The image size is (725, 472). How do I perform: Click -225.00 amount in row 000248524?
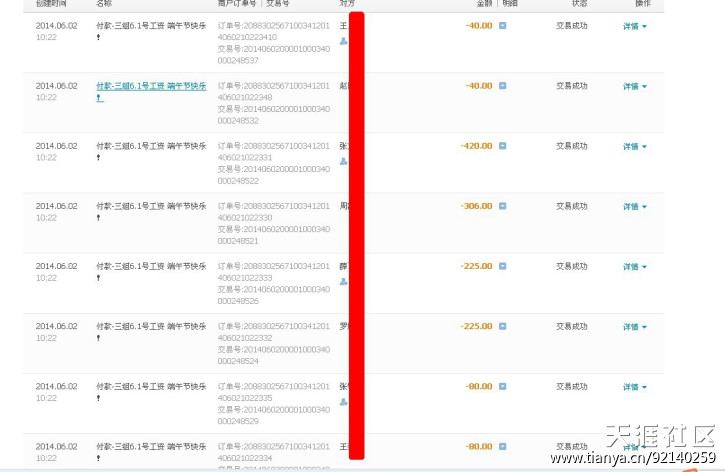pos(476,326)
